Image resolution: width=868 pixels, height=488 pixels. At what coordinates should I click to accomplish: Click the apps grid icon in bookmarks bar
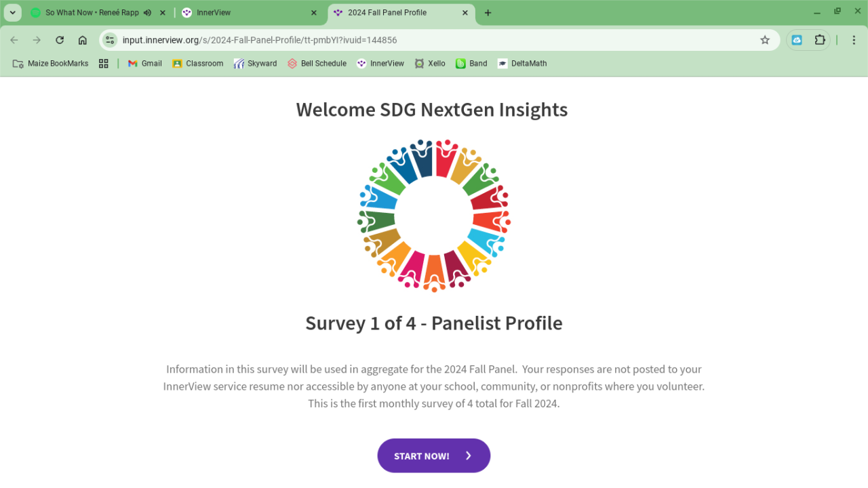click(x=104, y=64)
